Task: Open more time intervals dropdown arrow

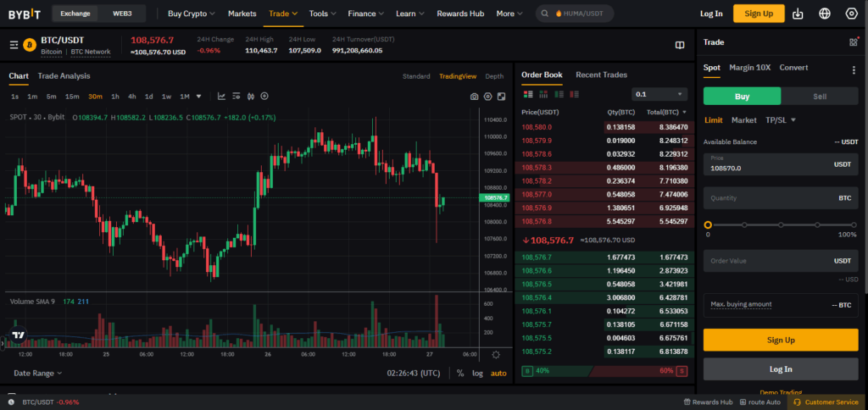Action: point(198,97)
